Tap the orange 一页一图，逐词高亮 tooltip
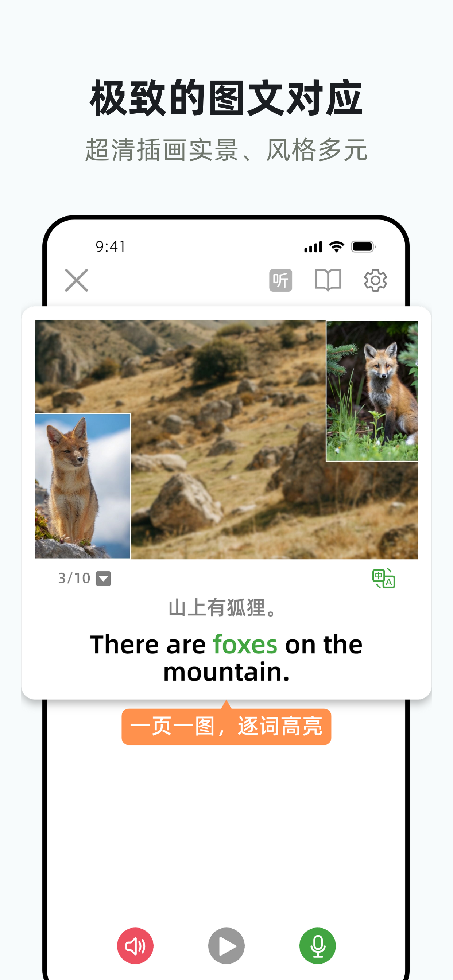This screenshot has width=453, height=980. click(x=226, y=726)
